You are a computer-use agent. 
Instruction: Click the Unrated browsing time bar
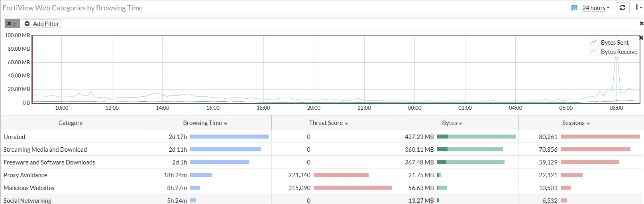229,137
